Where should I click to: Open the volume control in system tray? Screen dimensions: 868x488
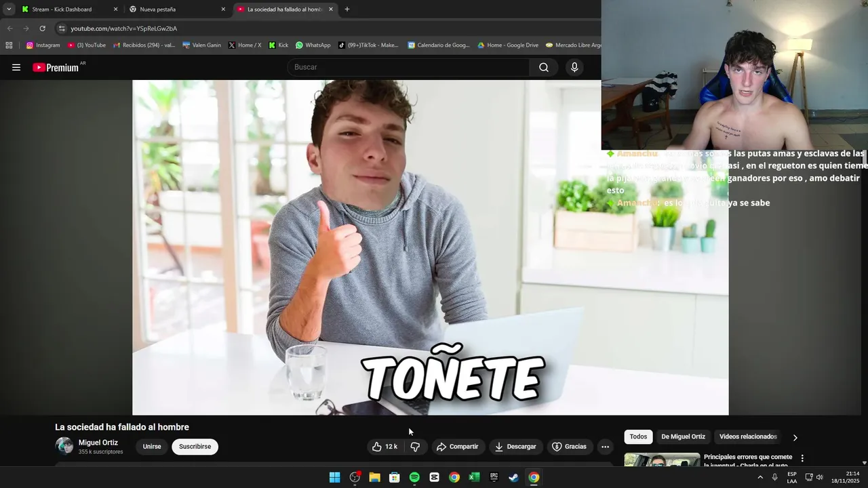pyautogui.click(x=820, y=477)
